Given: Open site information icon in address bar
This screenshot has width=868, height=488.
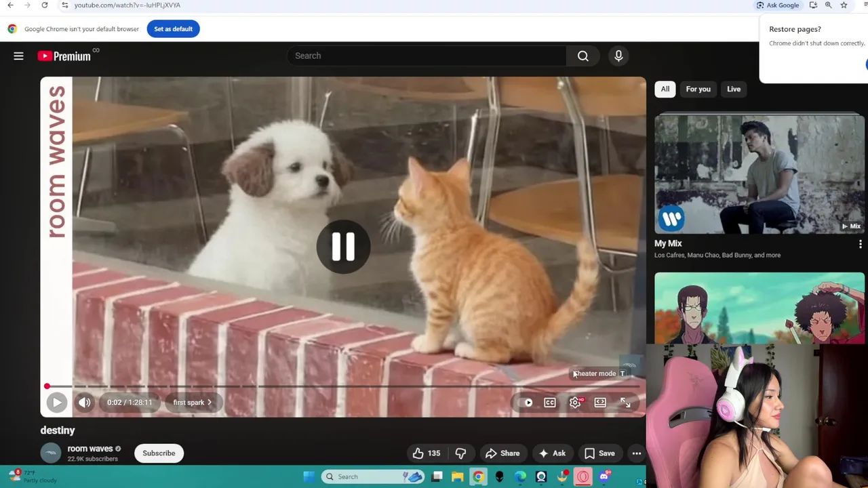Looking at the screenshot, I should [x=64, y=5].
